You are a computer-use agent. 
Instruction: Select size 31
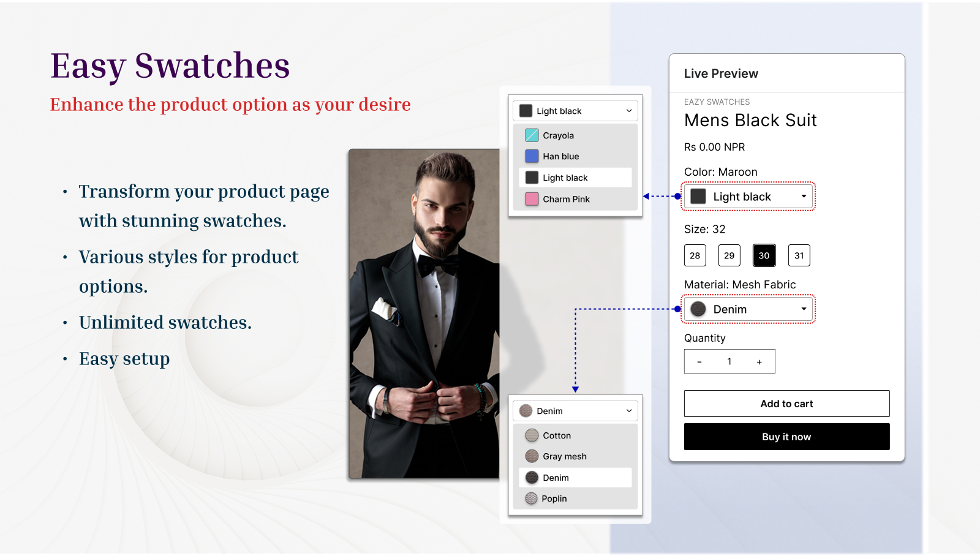click(x=799, y=255)
